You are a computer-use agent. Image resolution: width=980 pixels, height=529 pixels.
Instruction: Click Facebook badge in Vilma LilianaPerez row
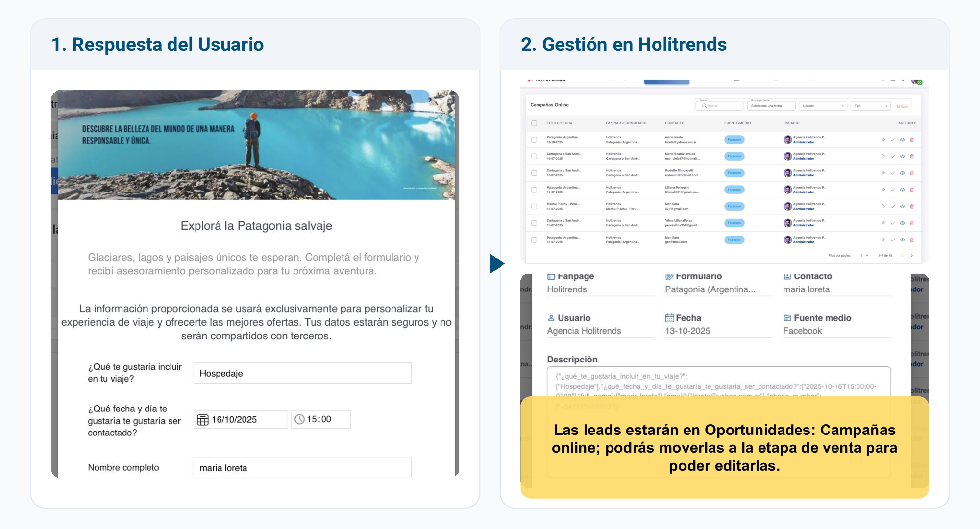[x=734, y=223]
